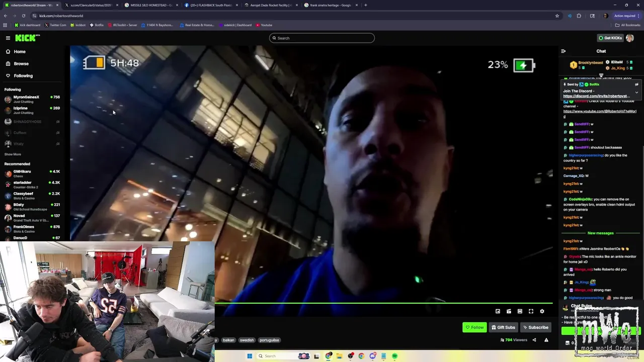Viewport: 644px width, 362px height.
Task: Hide the pinned BotRix message
Action: tap(636, 84)
